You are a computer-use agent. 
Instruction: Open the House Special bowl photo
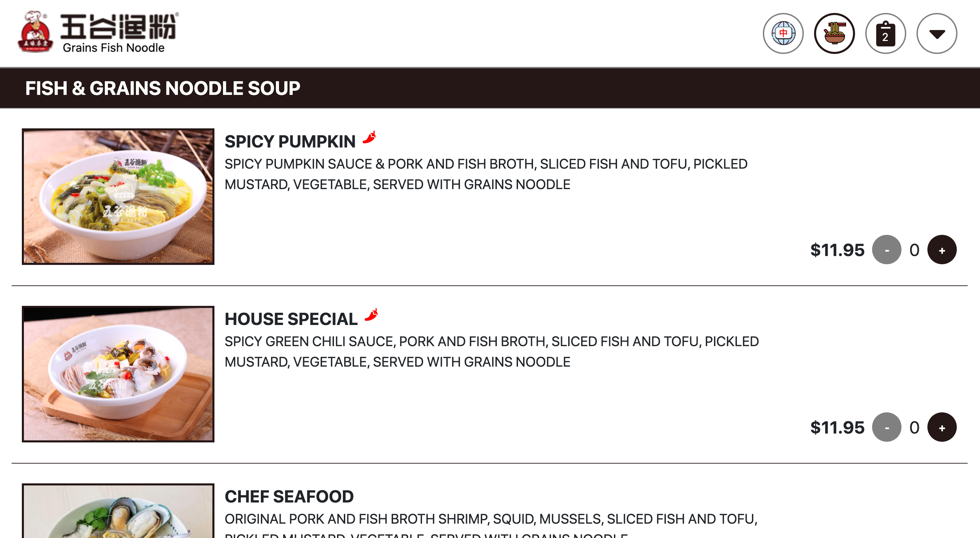pyautogui.click(x=118, y=374)
